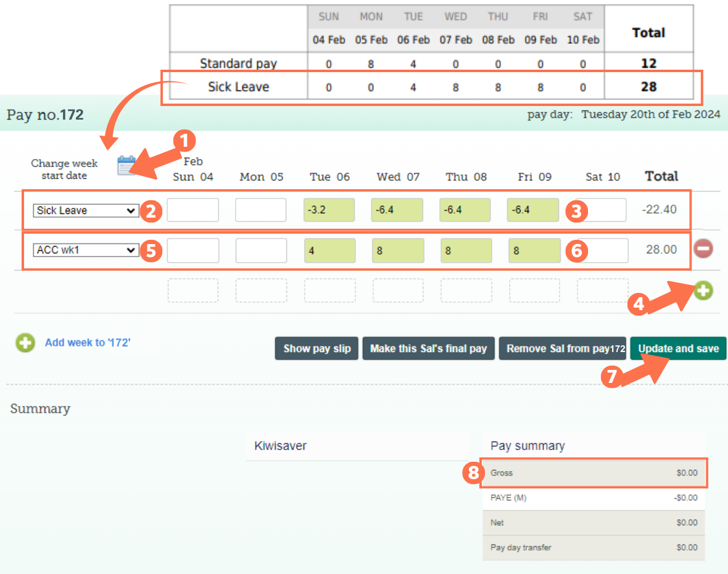Click the Net row in Pay summary

click(594, 522)
